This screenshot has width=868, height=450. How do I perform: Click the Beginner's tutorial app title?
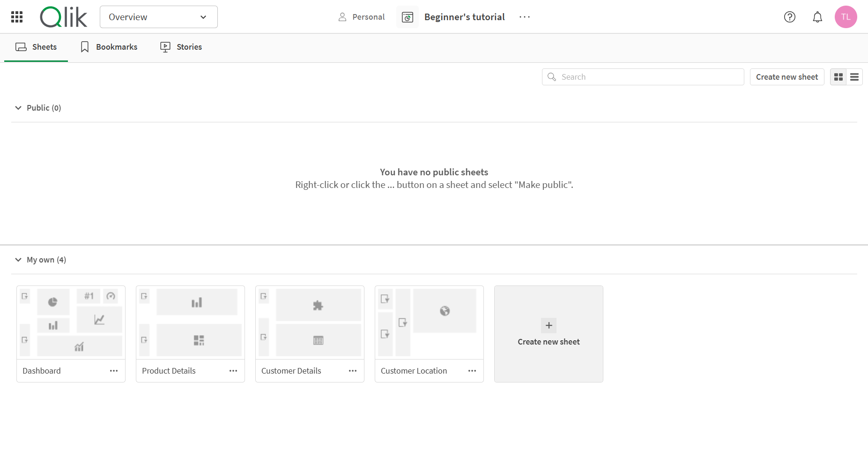[464, 17]
